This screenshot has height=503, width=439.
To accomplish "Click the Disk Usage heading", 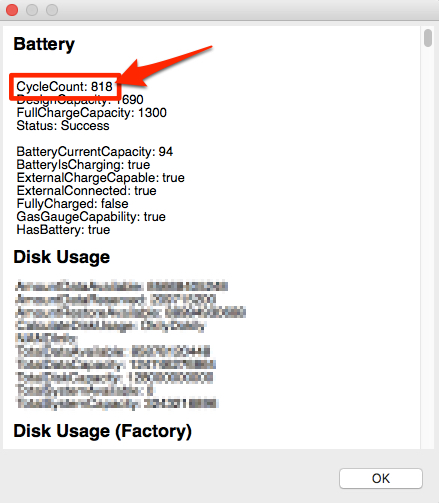I will pyautogui.click(x=62, y=257).
